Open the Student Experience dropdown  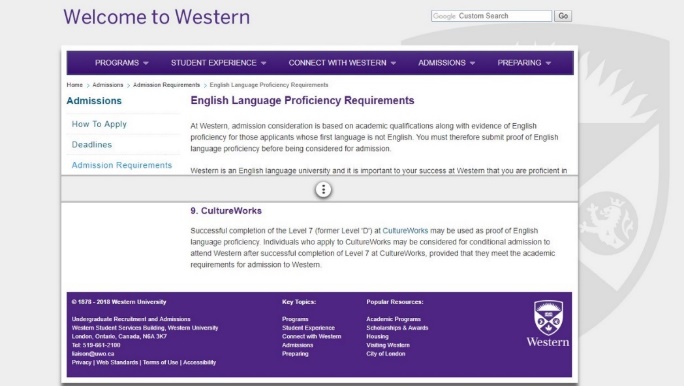(x=219, y=63)
